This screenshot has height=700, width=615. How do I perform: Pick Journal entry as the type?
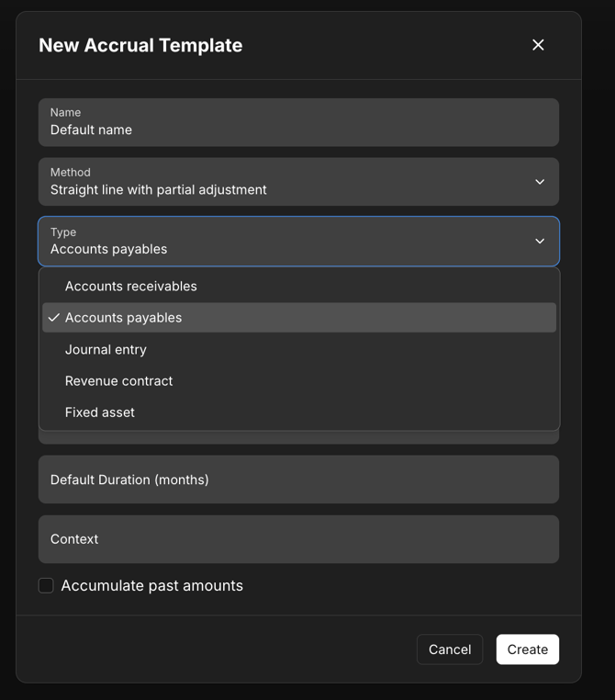106,349
